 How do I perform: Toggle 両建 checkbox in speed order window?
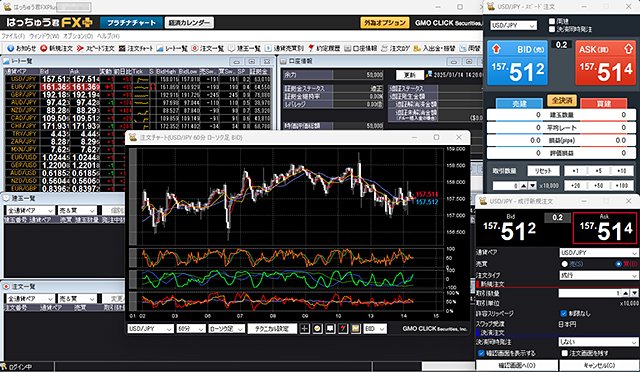(x=552, y=21)
